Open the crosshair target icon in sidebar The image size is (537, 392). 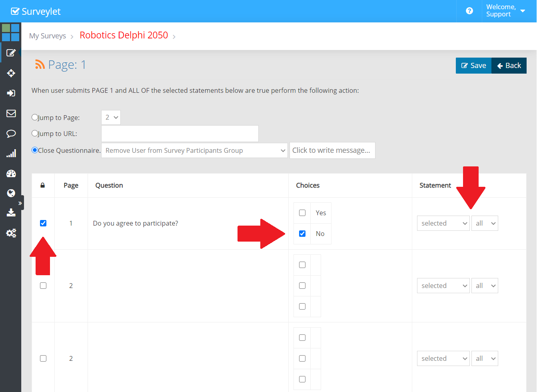coord(11,73)
